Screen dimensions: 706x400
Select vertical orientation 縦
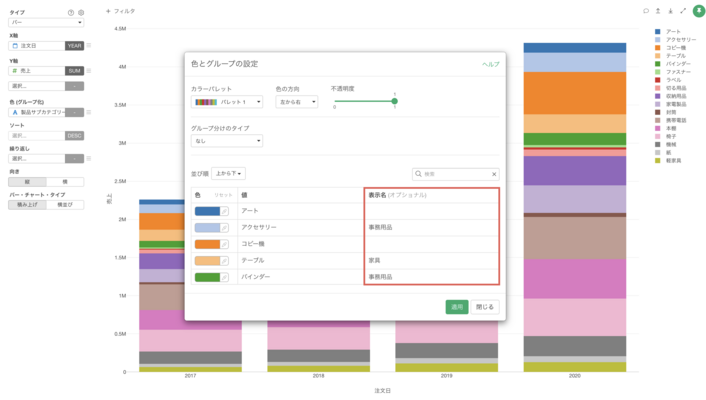tap(27, 182)
